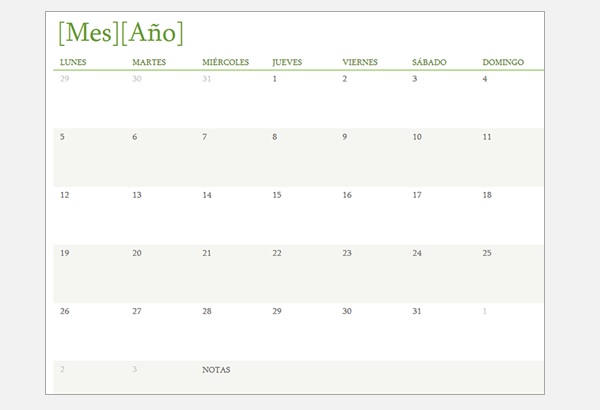The width and height of the screenshot is (600, 410).
Task: Select the LUNES column header
Action: point(73,62)
